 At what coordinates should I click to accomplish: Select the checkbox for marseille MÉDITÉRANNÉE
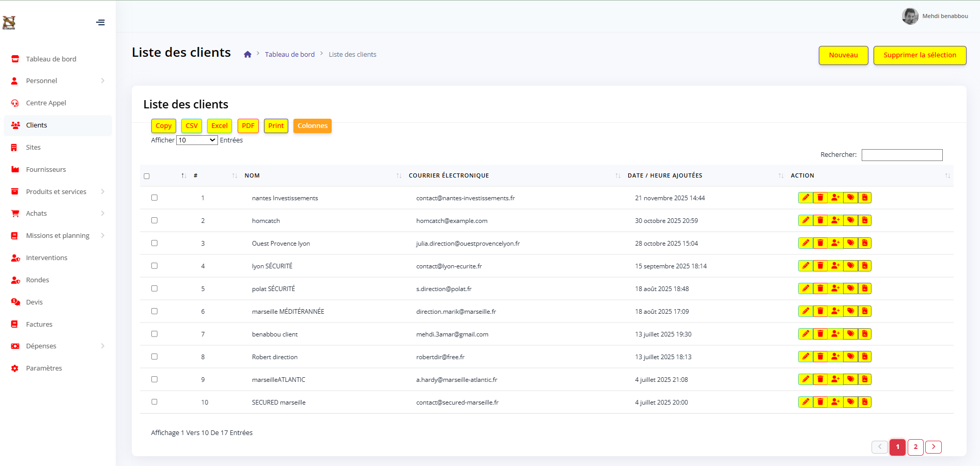click(x=154, y=311)
